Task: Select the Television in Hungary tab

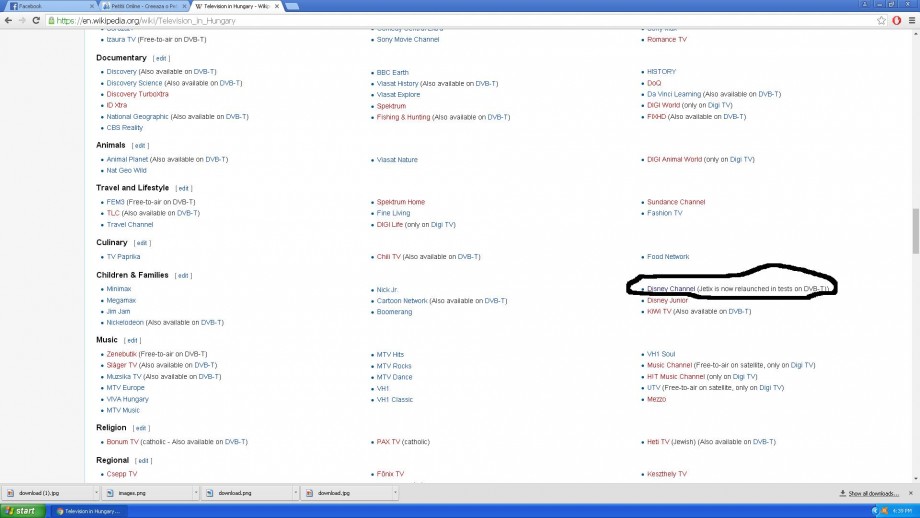Action: pyautogui.click(x=236, y=6)
